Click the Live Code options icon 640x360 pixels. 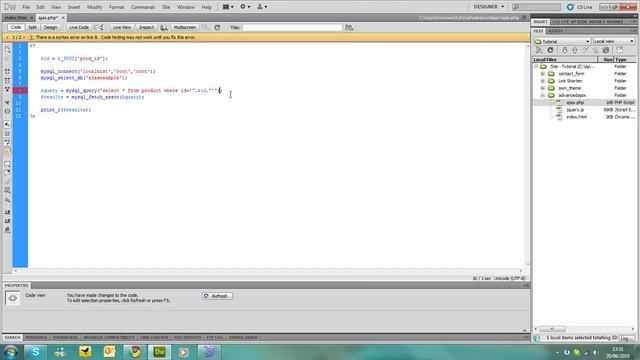click(x=99, y=27)
